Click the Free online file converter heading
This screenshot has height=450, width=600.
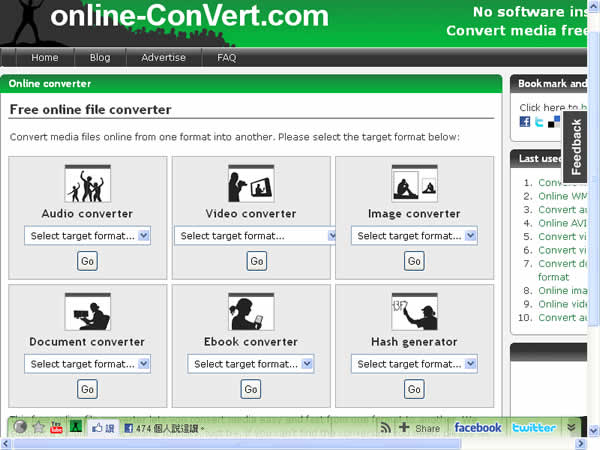point(90,110)
